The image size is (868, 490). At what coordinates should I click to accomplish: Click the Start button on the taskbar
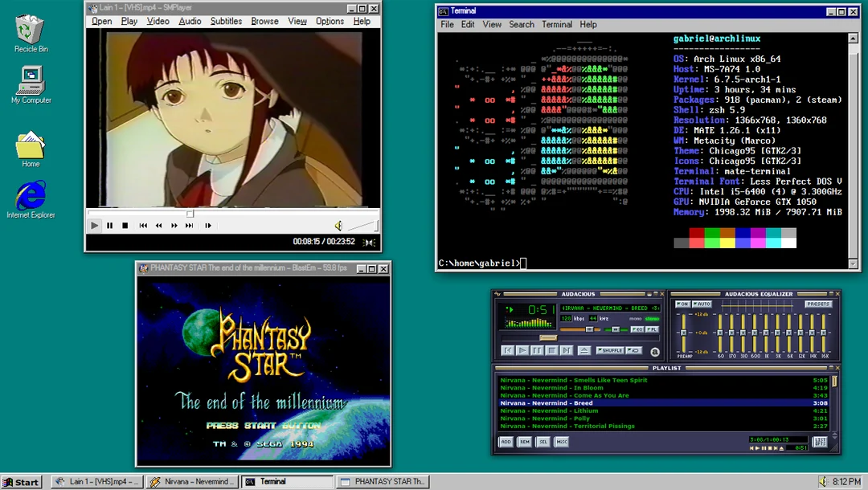(x=21, y=482)
